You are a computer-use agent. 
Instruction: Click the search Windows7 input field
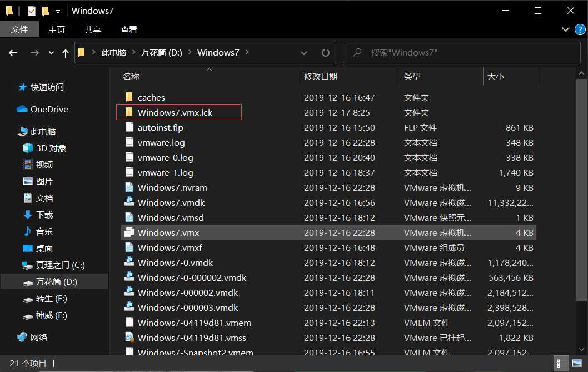click(462, 53)
